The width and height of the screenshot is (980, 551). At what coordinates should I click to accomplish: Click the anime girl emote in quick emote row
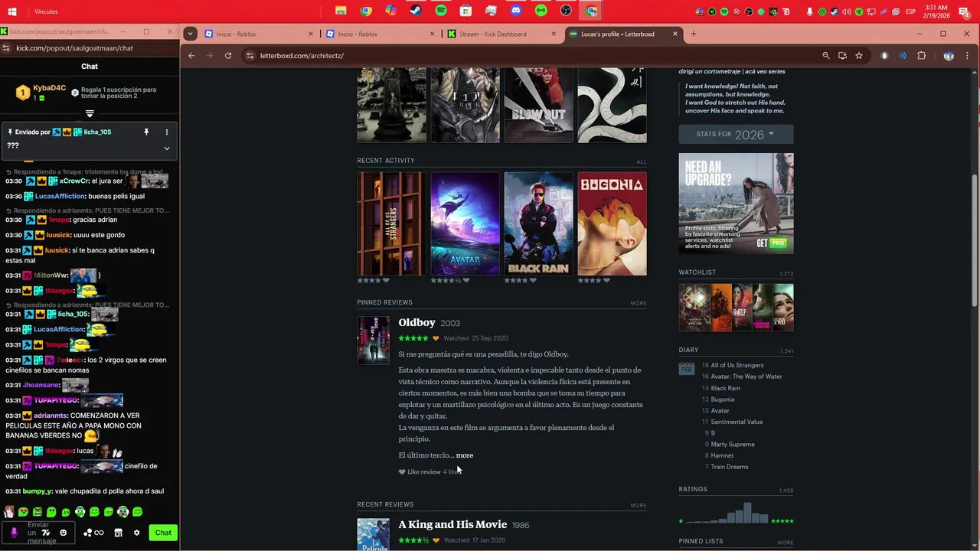(x=8, y=511)
